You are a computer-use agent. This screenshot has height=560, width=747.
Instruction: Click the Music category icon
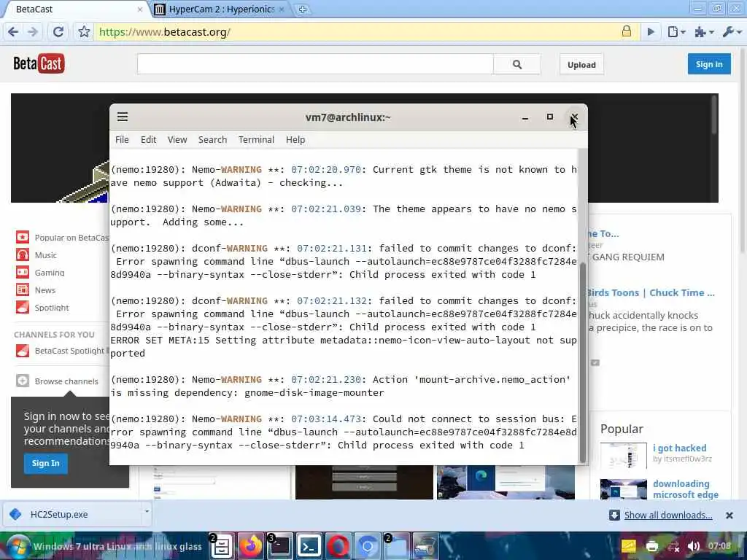click(x=23, y=254)
